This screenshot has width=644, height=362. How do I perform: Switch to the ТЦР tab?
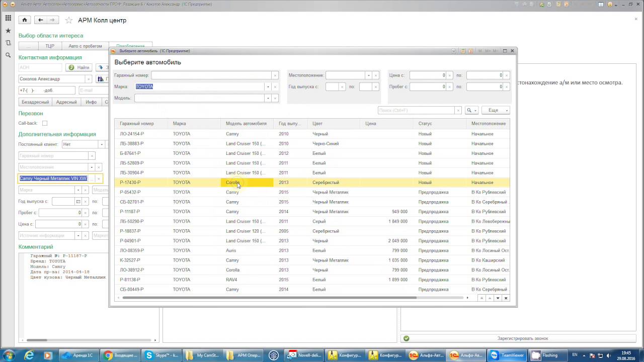50,46
